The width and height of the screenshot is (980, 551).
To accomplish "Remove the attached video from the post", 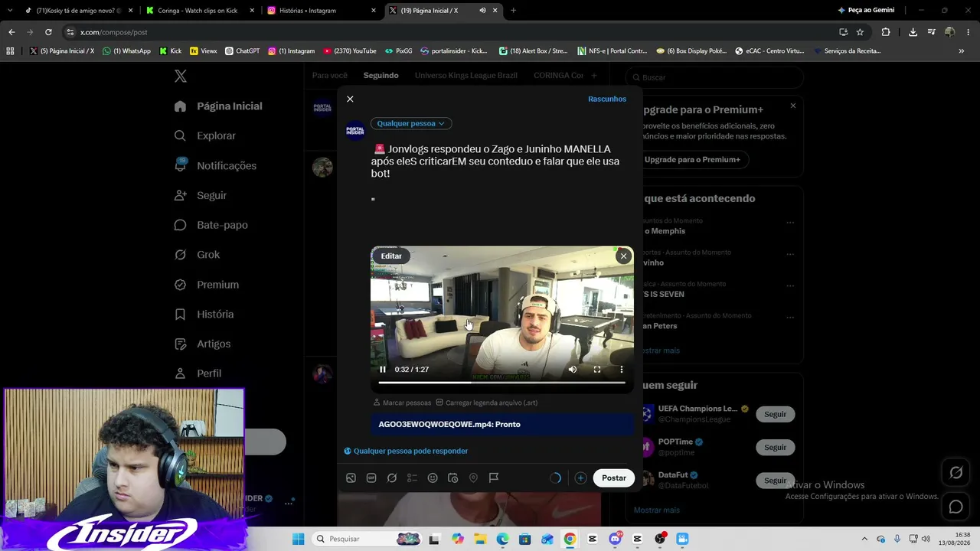I will pos(624,256).
